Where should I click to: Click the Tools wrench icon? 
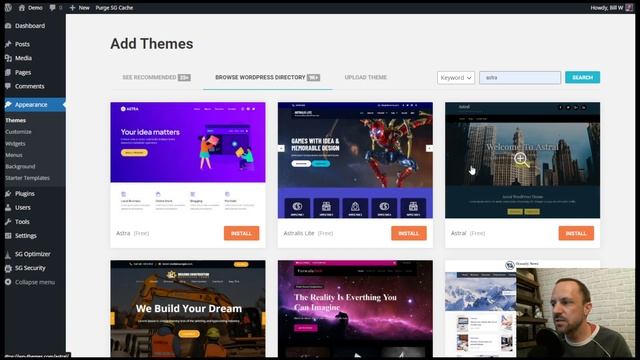pos(8,222)
